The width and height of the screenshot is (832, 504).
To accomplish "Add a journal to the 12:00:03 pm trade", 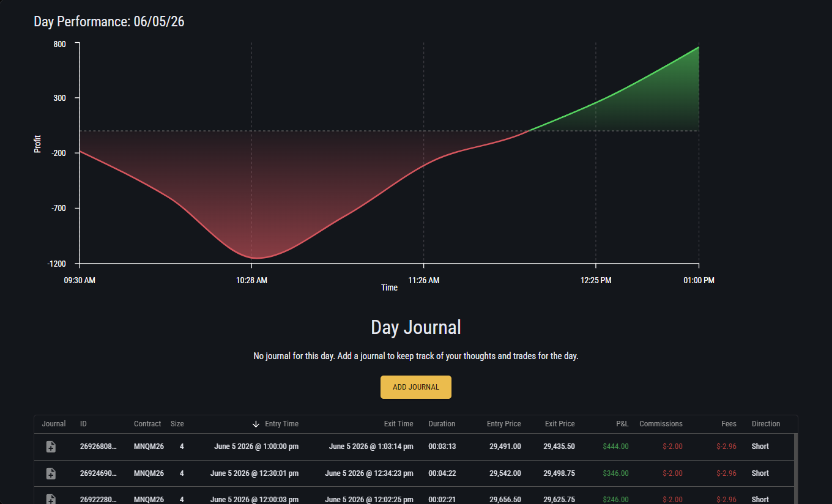I will pos(51,499).
